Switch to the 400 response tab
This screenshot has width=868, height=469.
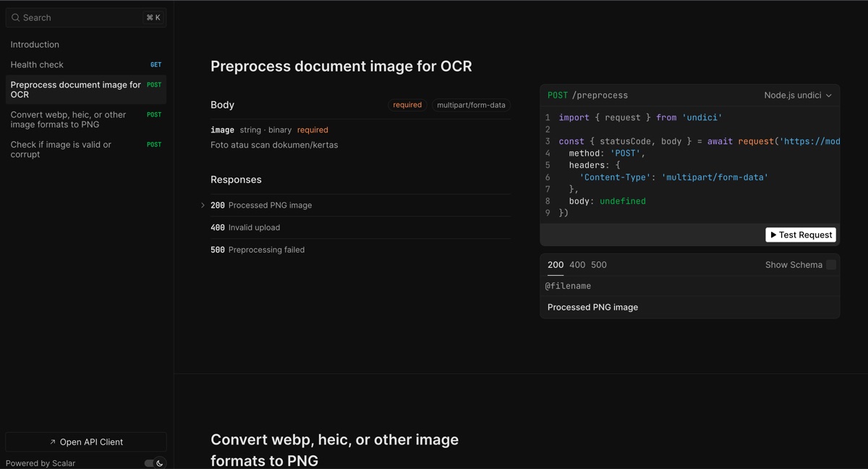click(x=577, y=265)
